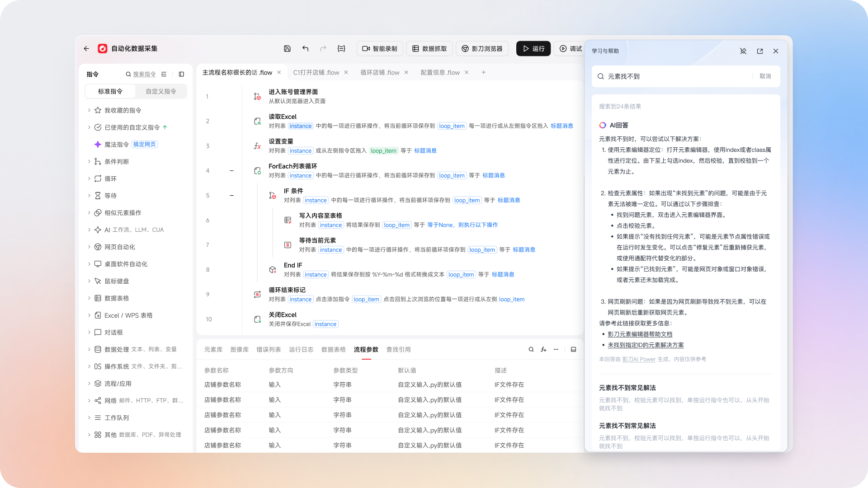This screenshot has width=868, height=488.
Task: Click the search icon in bottom panel
Action: coord(531,349)
